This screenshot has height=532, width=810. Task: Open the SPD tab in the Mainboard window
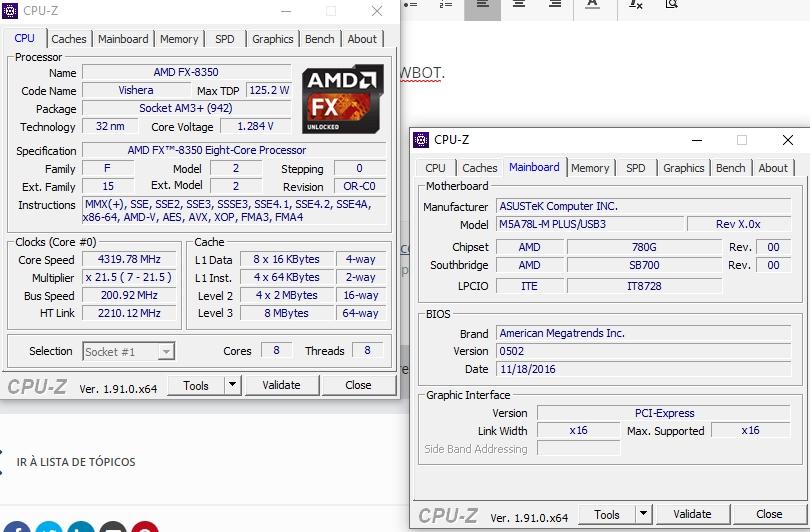tap(635, 168)
